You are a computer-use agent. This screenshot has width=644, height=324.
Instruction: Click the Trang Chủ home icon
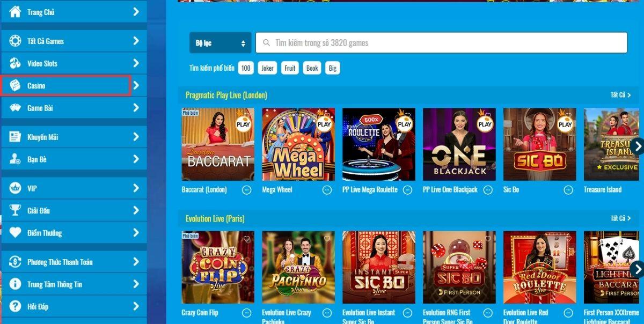click(x=15, y=12)
